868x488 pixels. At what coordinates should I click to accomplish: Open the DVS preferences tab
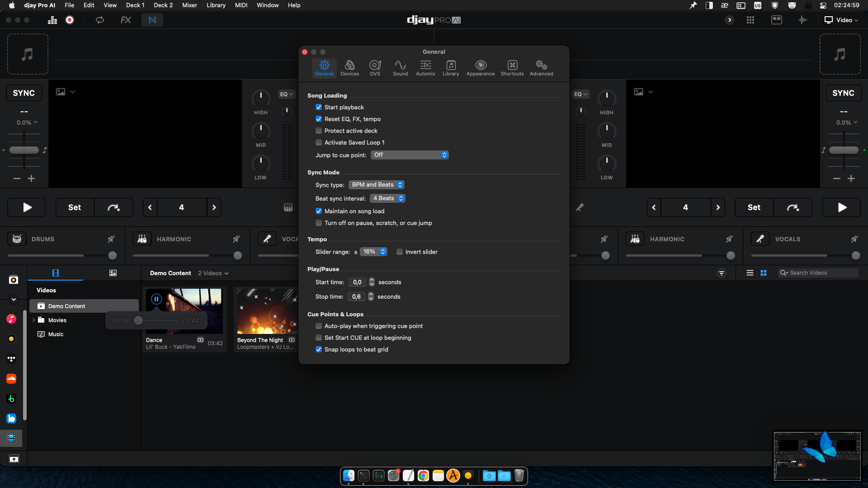point(375,68)
